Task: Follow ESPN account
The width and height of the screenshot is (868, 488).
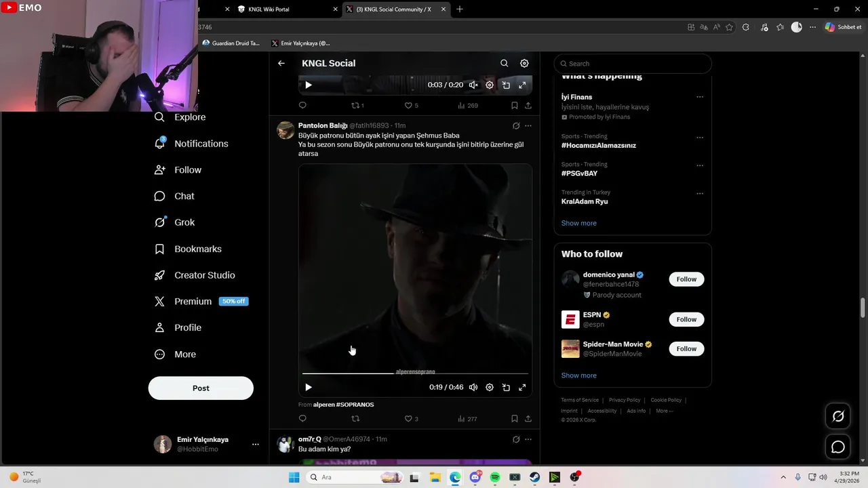Action: tap(686, 319)
